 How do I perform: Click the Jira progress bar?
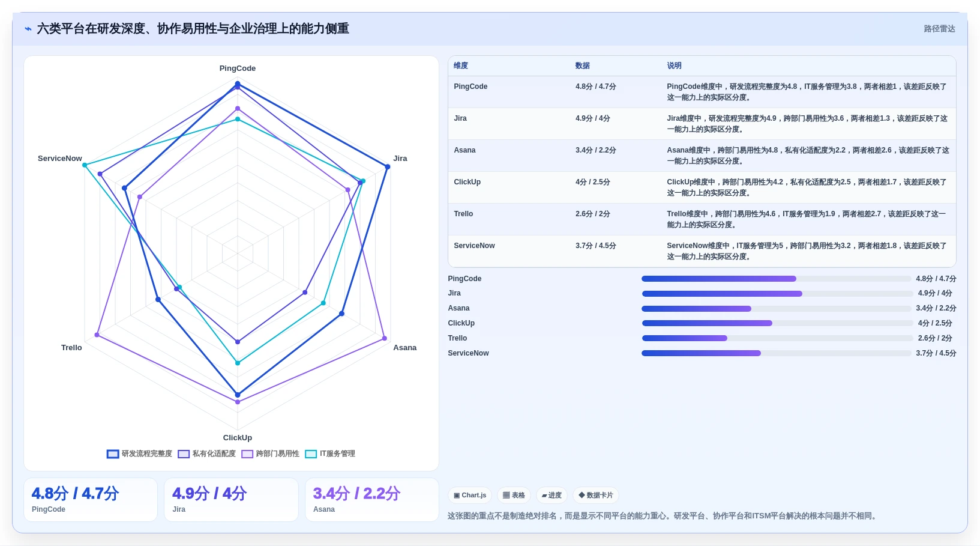[777, 294]
